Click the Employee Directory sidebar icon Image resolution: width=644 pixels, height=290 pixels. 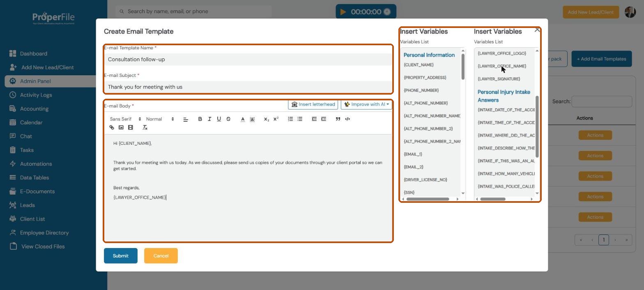[x=13, y=233]
